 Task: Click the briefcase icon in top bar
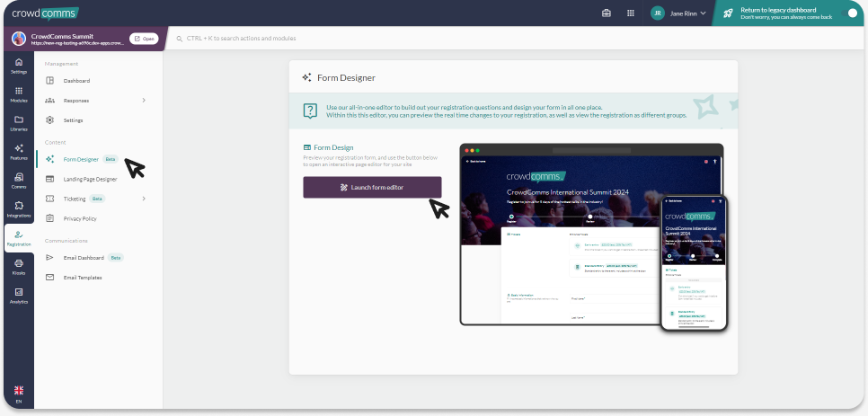[x=607, y=13]
